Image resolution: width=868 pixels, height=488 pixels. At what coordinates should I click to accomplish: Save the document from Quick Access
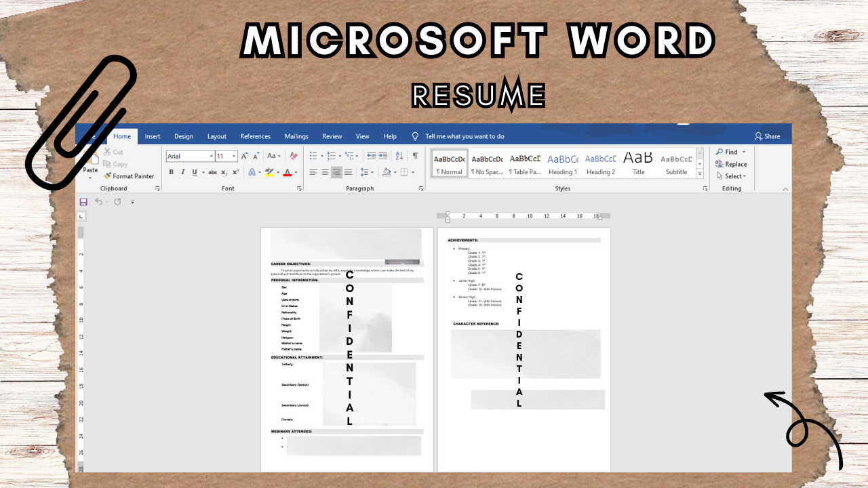click(83, 202)
